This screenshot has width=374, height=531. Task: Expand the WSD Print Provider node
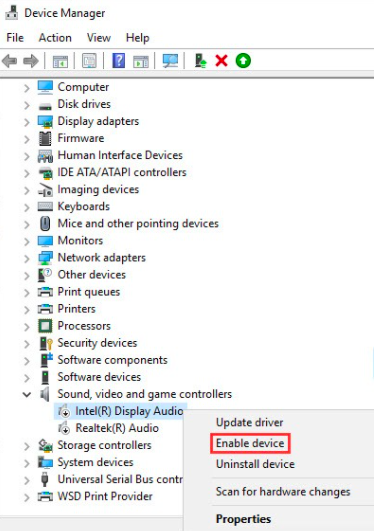27,497
